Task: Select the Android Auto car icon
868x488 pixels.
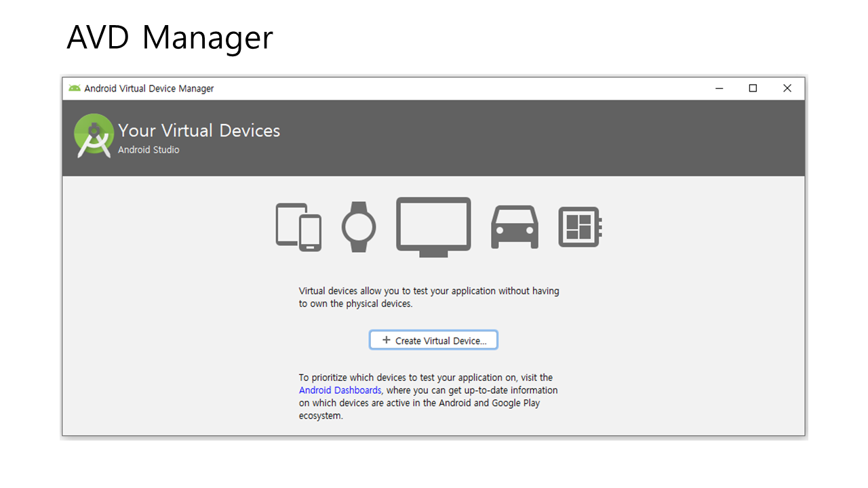Action: click(515, 227)
